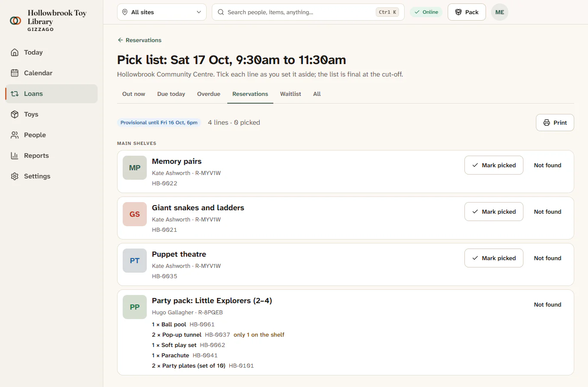
Task: Mark Giant snakes and ladders as picked
Action: click(494, 212)
